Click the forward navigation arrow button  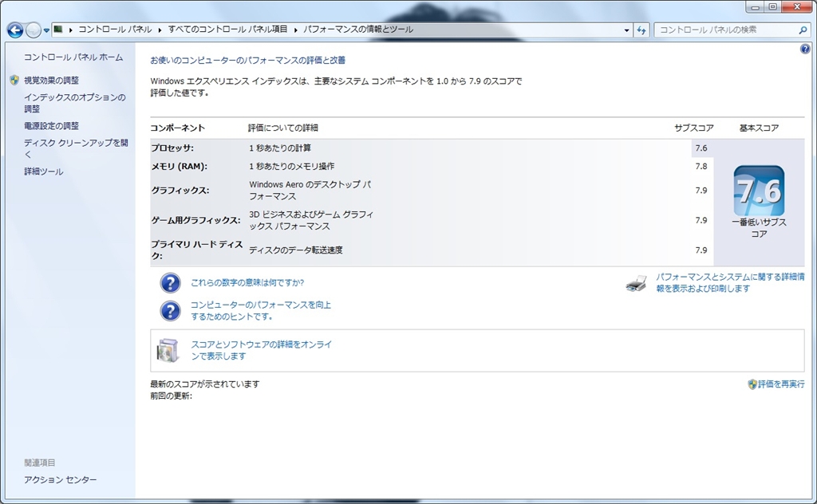click(34, 30)
